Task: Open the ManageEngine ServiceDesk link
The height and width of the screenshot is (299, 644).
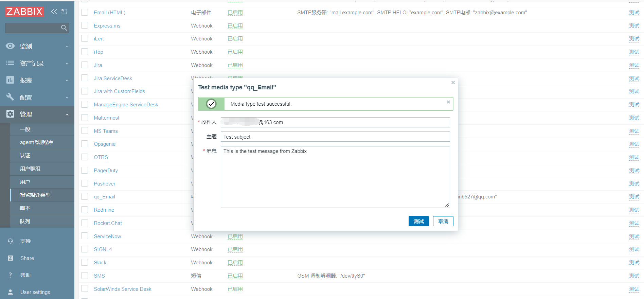Action: [x=126, y=104]
